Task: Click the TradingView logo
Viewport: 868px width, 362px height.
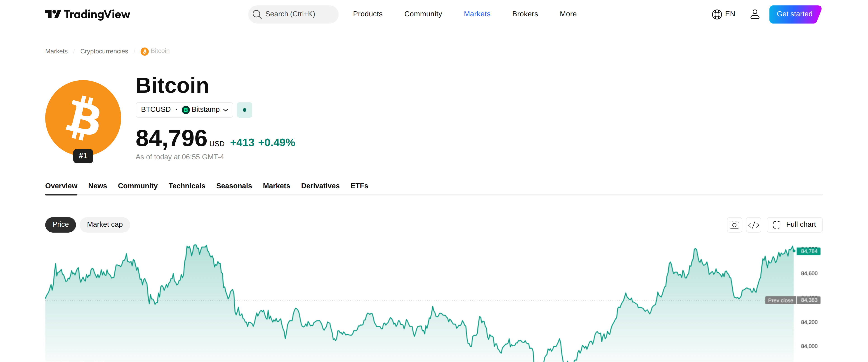Action: [88, 14]
